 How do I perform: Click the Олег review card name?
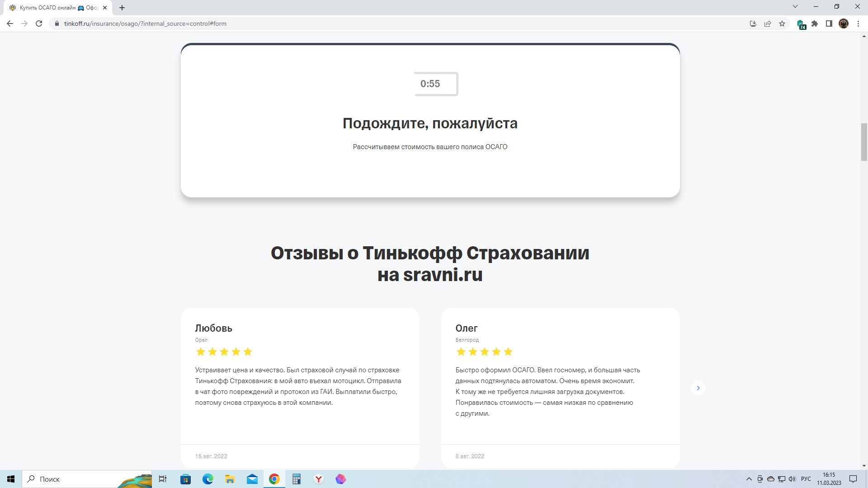(x=467, y=328)
